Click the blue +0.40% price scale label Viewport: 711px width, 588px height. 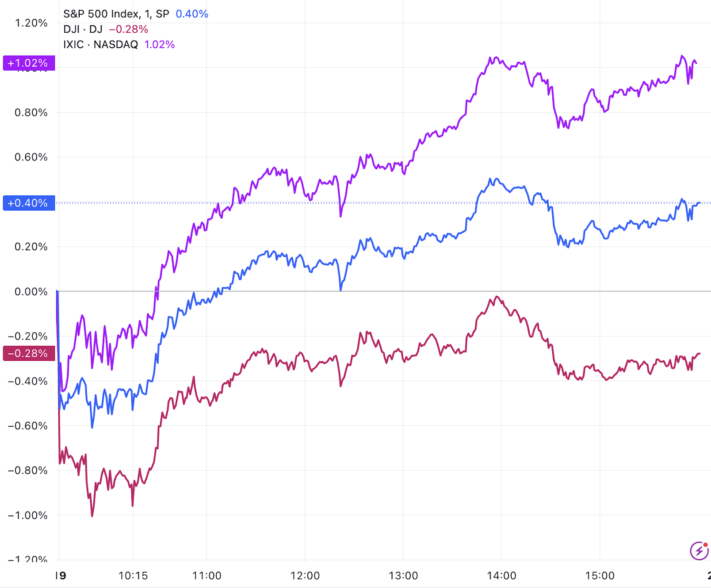click(x=29, y=203)
